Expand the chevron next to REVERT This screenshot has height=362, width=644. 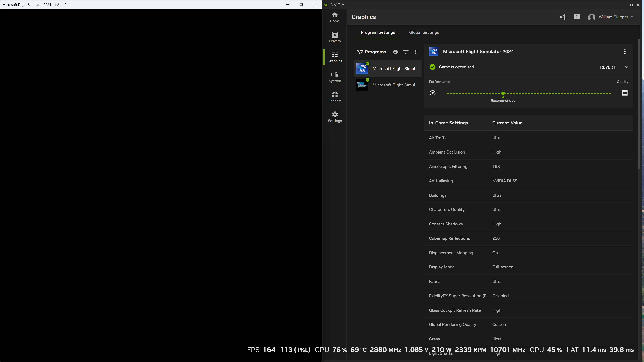click(x=627, y=67)
